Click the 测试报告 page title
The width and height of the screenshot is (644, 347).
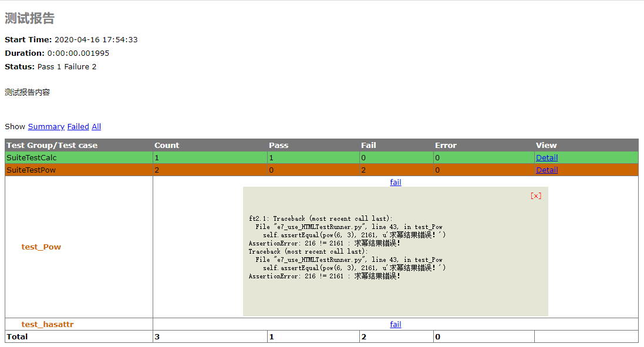29,18
